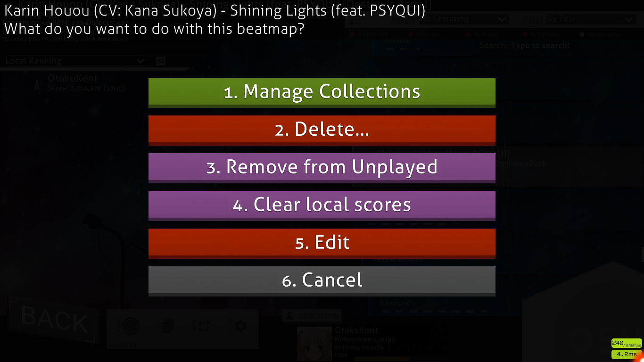The width and height of the screenshot is (644, 362).
Task: Expand the By Title sort dropdown
Action: (x=590, y=19)
